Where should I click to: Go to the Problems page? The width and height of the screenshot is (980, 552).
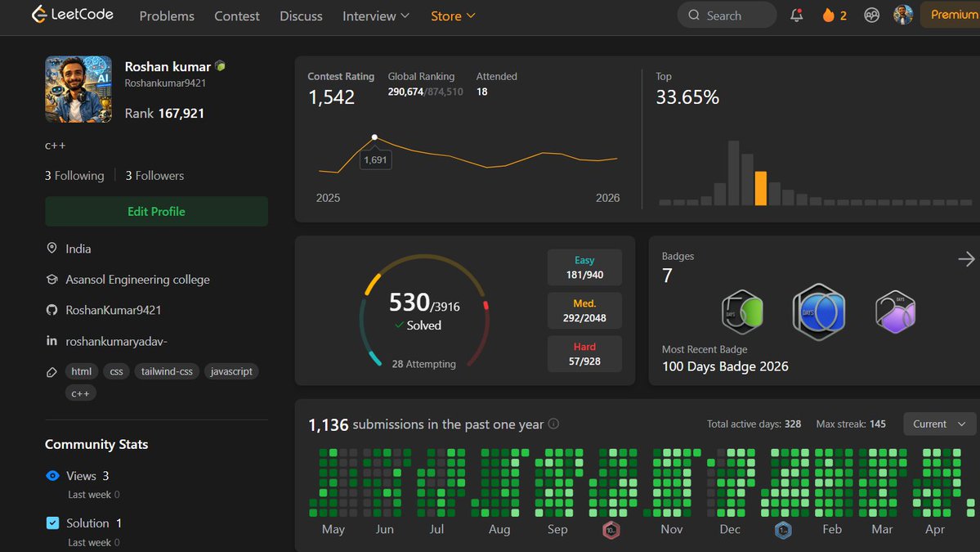[167, 16]
